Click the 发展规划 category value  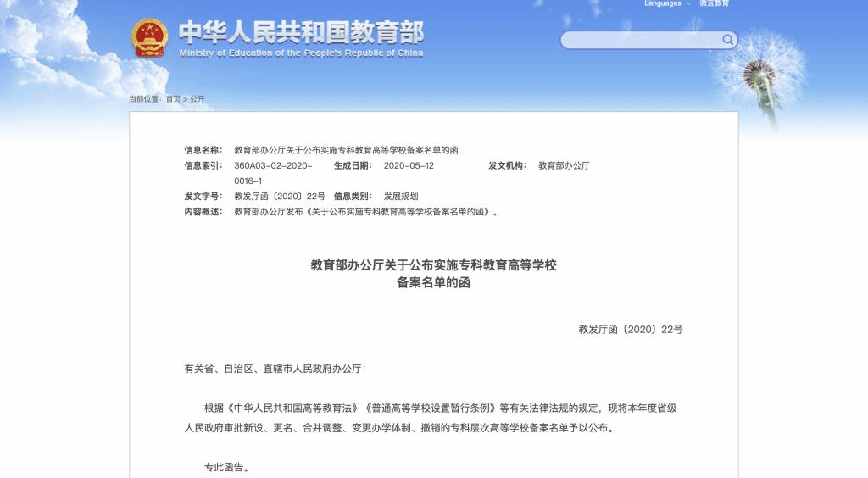[x=401, y=197]
